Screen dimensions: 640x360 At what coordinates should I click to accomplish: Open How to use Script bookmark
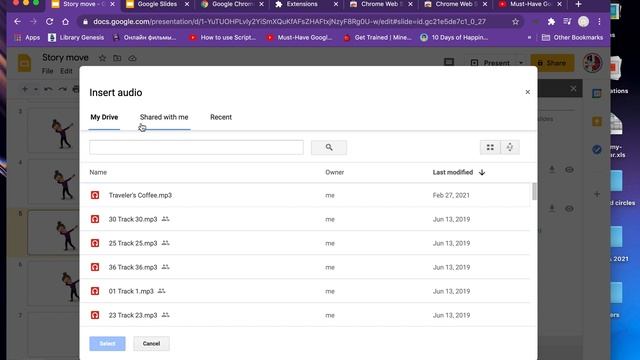222,38
